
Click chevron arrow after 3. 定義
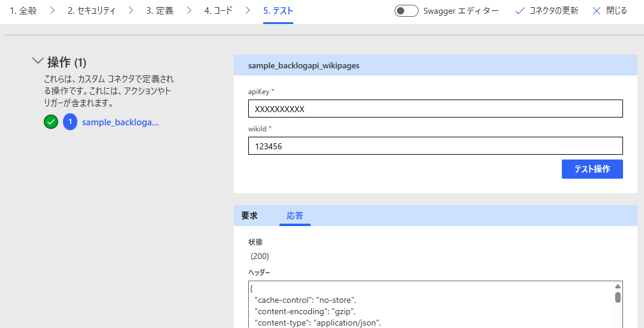point(189,11)
